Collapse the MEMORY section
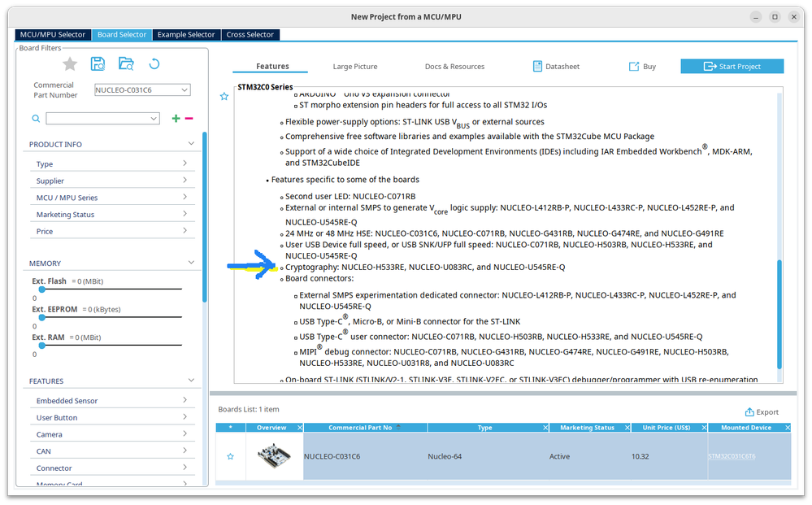Screen dimensions: 812x505 tap(191, 263)
